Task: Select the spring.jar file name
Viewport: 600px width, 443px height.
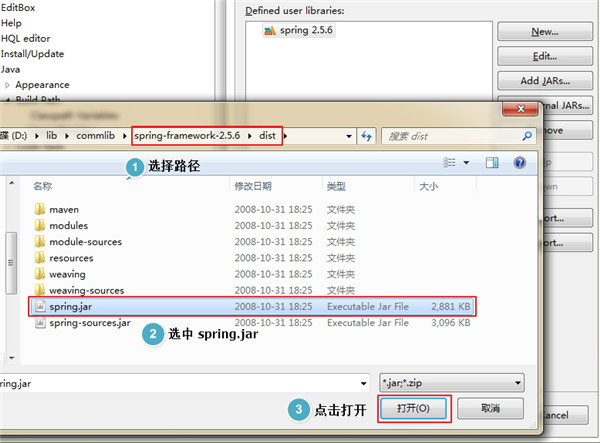Action: tap(70, 307)
